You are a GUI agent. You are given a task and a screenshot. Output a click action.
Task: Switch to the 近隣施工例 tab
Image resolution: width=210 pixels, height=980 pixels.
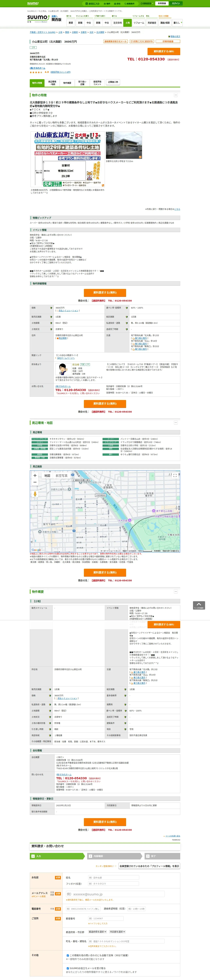click(x=113, y=82)
